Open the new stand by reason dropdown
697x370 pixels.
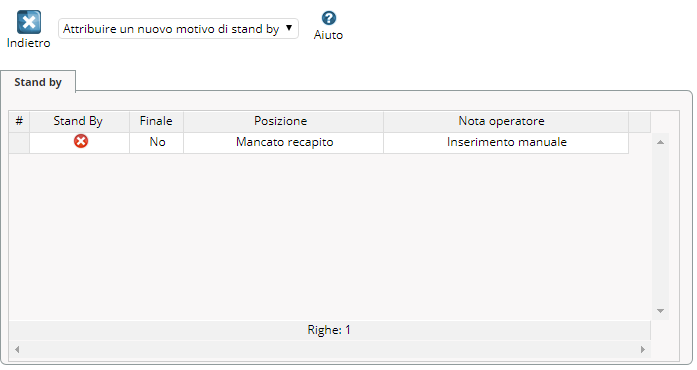pos(178,29)
